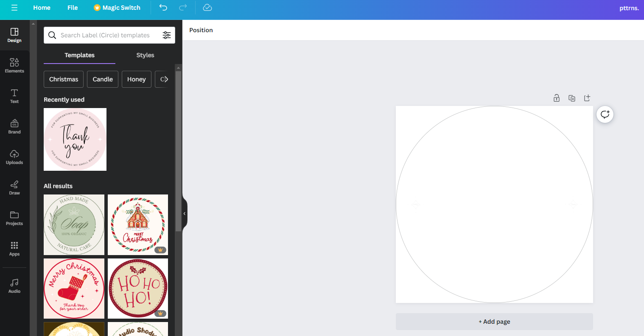Filter templates by Honey chip
644x336 pixels.
pos(136,79)
